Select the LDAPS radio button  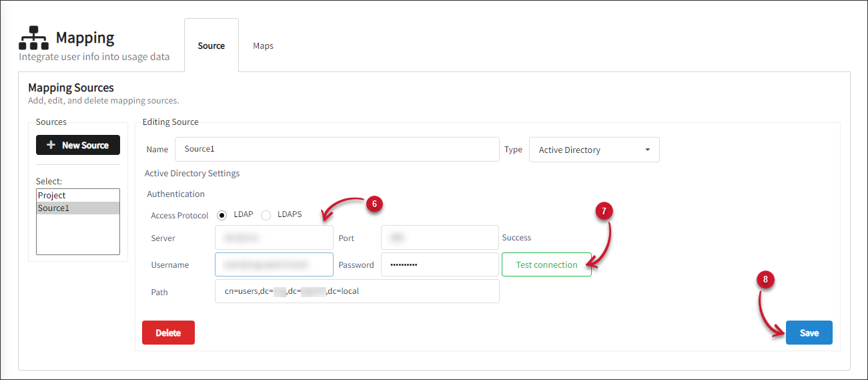(x=266, y=215)
